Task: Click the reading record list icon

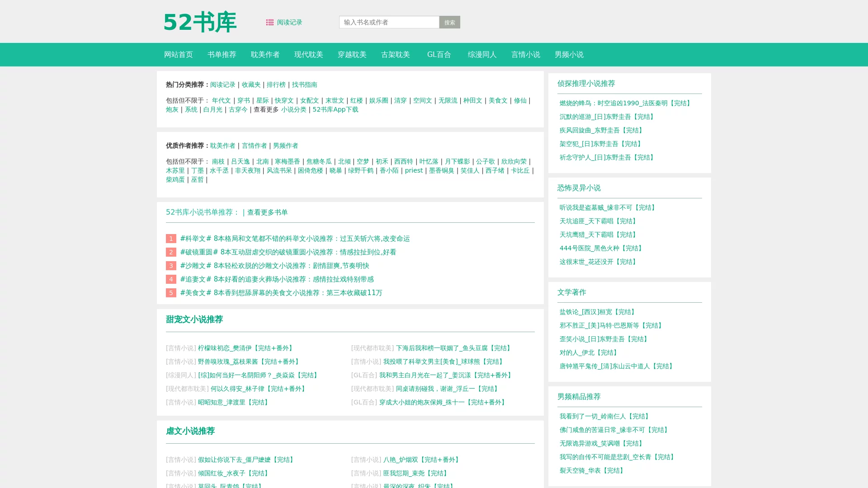Action: [270, 22]
